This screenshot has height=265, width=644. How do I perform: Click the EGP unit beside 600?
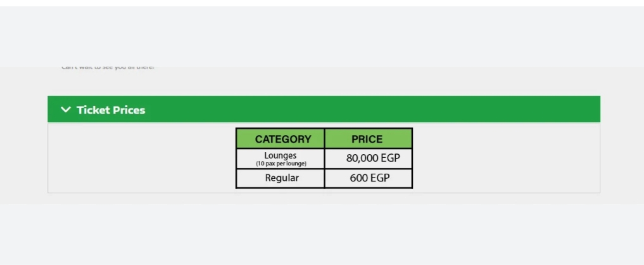point(380,178)
